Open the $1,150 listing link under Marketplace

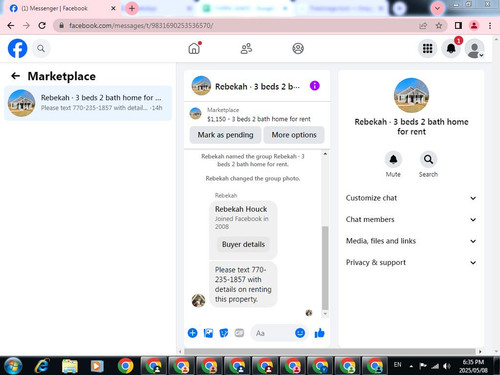pos(259,119)
